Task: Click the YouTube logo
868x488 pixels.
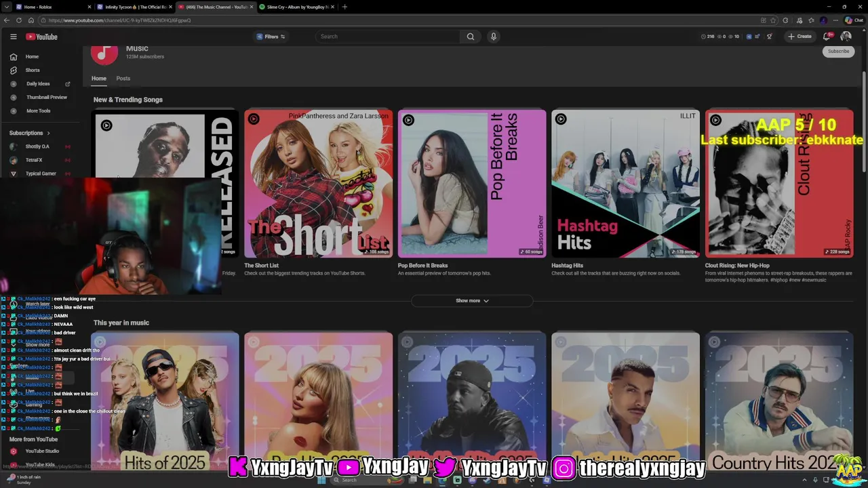Action: click(41, 37)
